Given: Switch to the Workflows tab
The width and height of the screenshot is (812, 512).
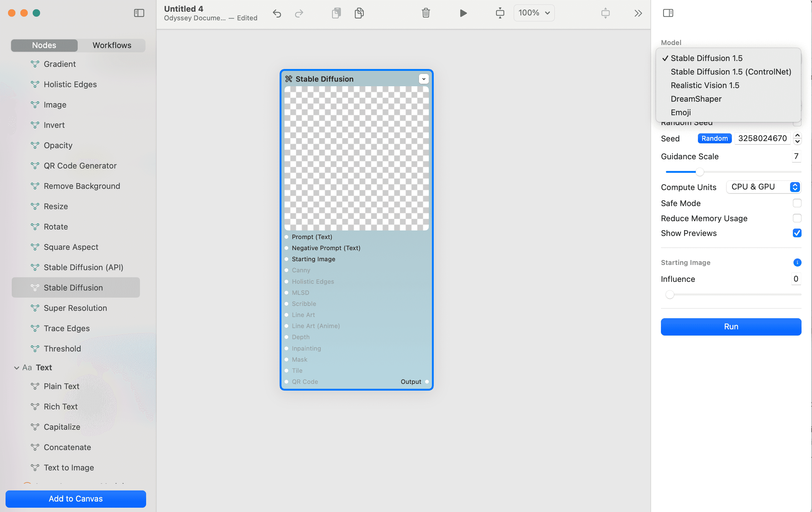Looking at the screenshot, I should pyautogui.click(x=112, y=45).
